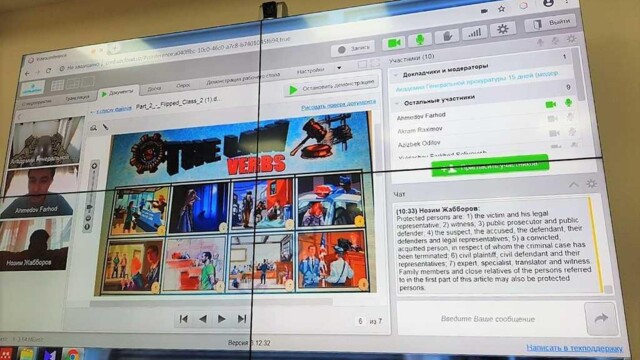Open Chrome from the taskbar
This screenshot has height=360, width=640.
73,354
